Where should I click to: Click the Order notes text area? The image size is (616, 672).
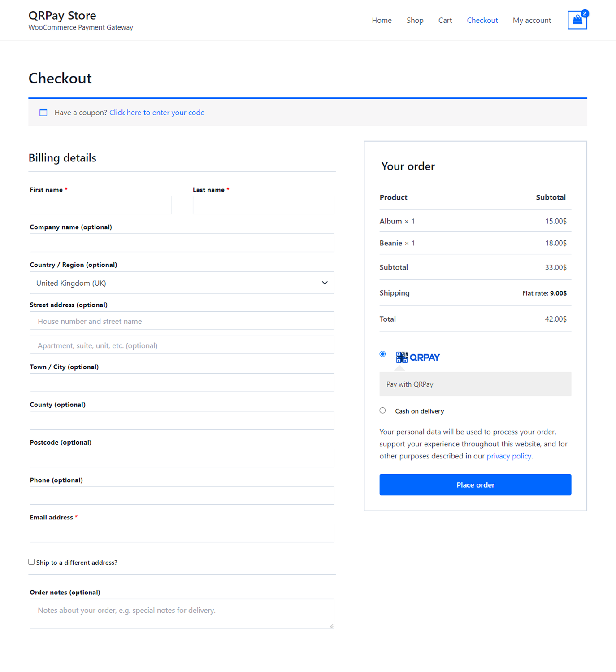coord(182,613)
